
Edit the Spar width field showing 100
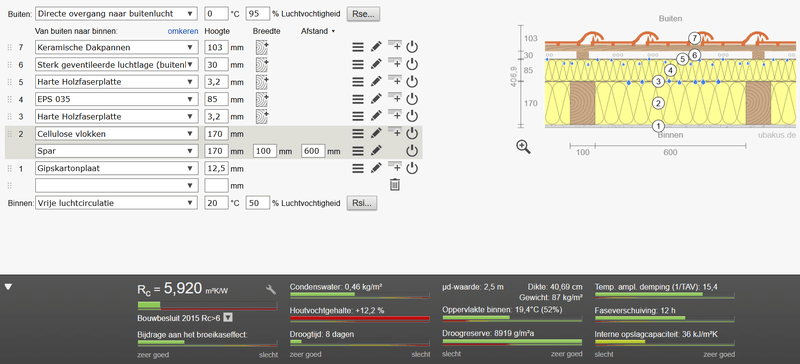(265, 151)
